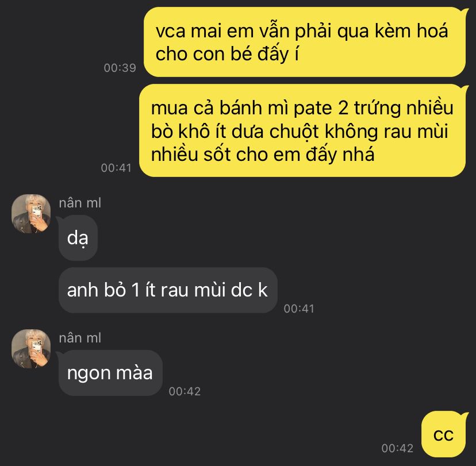Click the 00:41 timestamp beside the rau mùi question
The height and width of the screenshot is (466, 476).
click(x=299, y=309)
